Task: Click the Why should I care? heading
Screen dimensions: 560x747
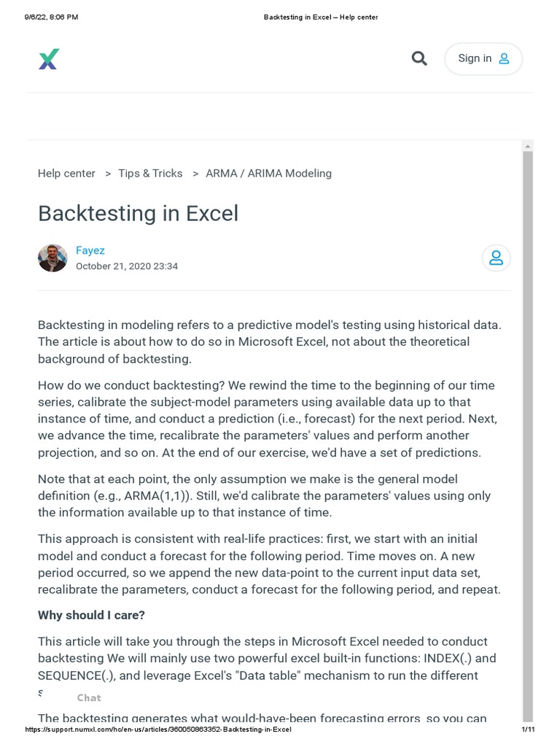Action: (91, 615)
